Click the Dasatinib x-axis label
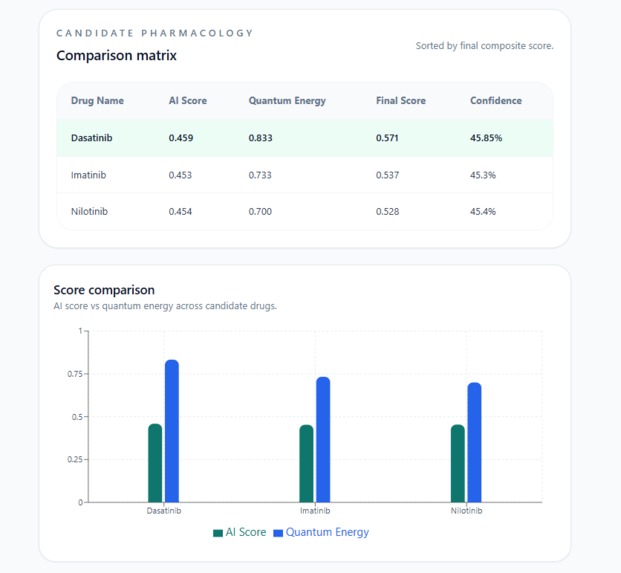Image resolution: width=621 pixels, height=573 pixels. click(164, 511)
